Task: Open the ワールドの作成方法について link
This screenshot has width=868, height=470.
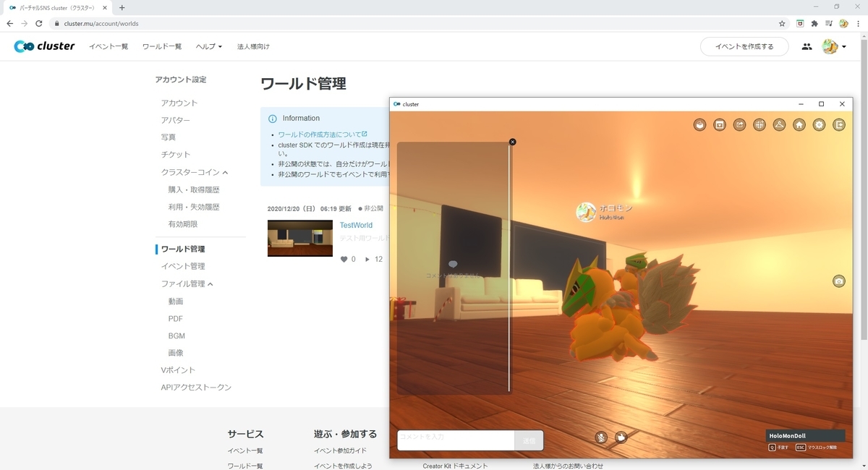Action: [x=323, y=134]
